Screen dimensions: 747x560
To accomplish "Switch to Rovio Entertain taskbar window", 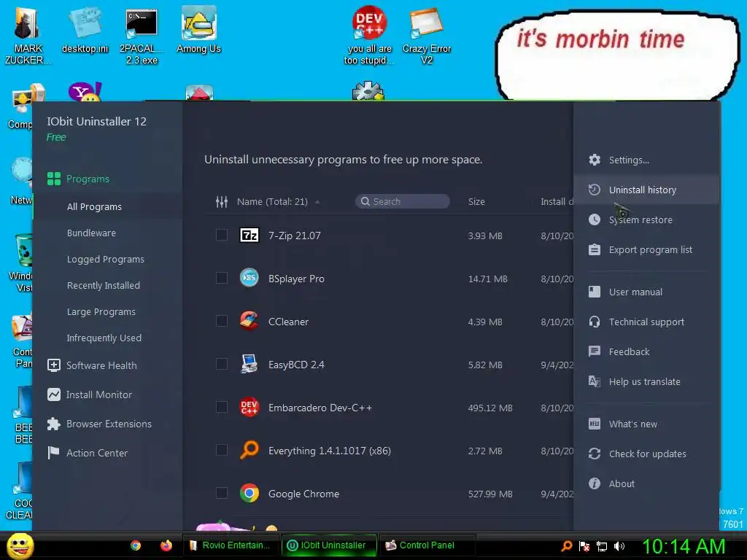I will 231,545.
